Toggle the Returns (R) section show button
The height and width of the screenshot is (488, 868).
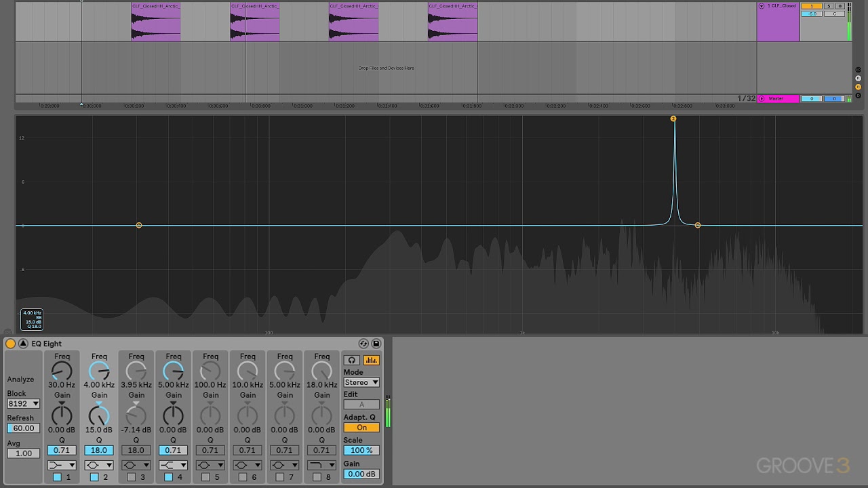858,79
